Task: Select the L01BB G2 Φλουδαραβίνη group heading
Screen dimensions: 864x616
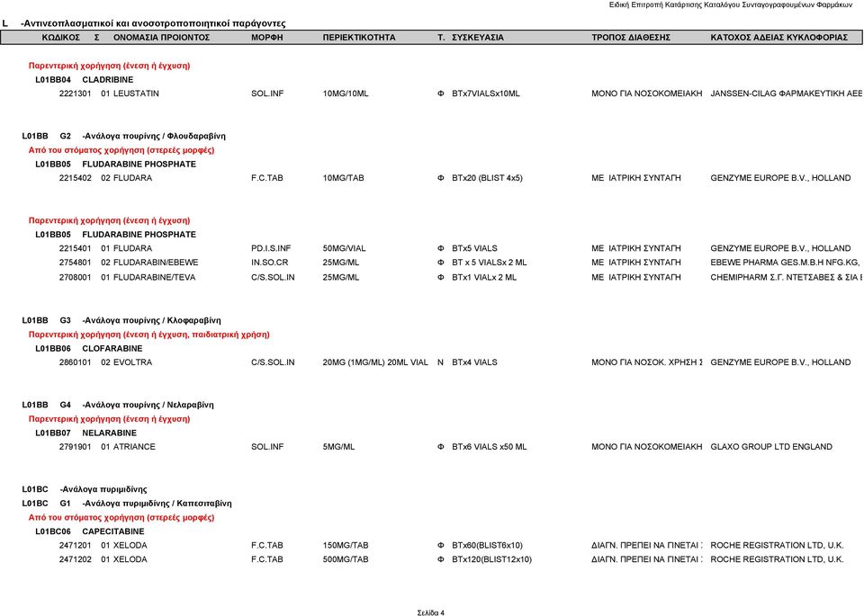Action: coord(123,136)
